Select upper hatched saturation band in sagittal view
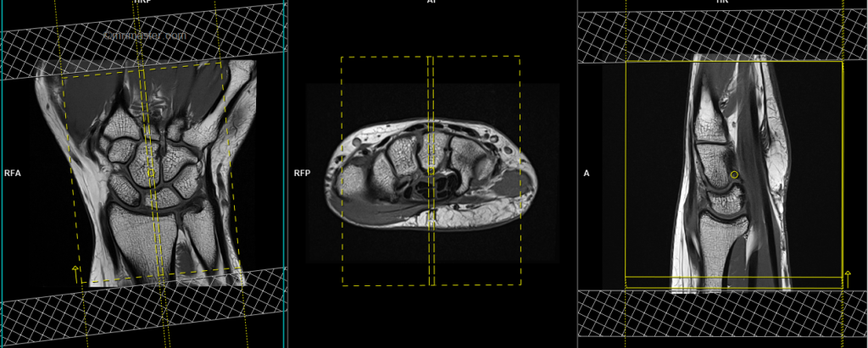Screen dimensions: 868x348 [723, 36]
